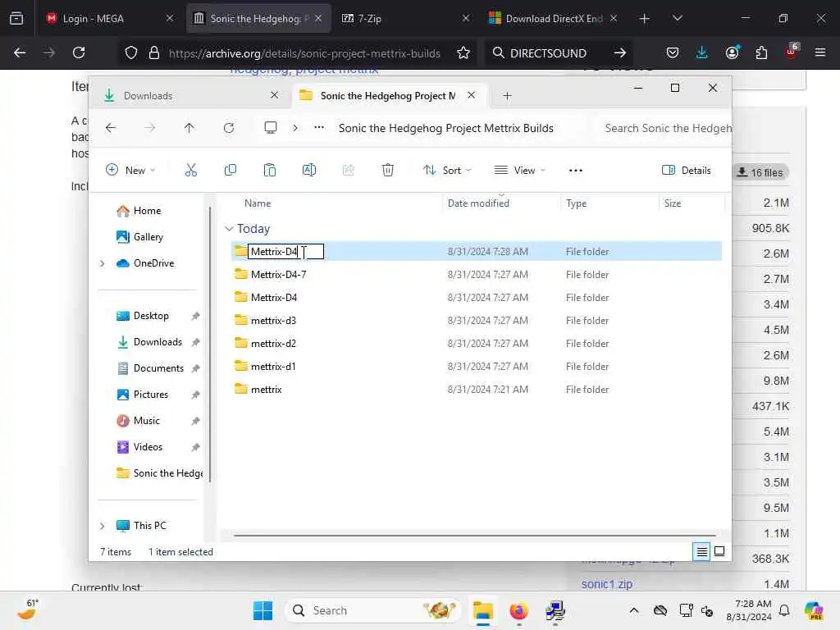Close the Downloads Explorer tab
840x630 pixels.
(274, 95)
